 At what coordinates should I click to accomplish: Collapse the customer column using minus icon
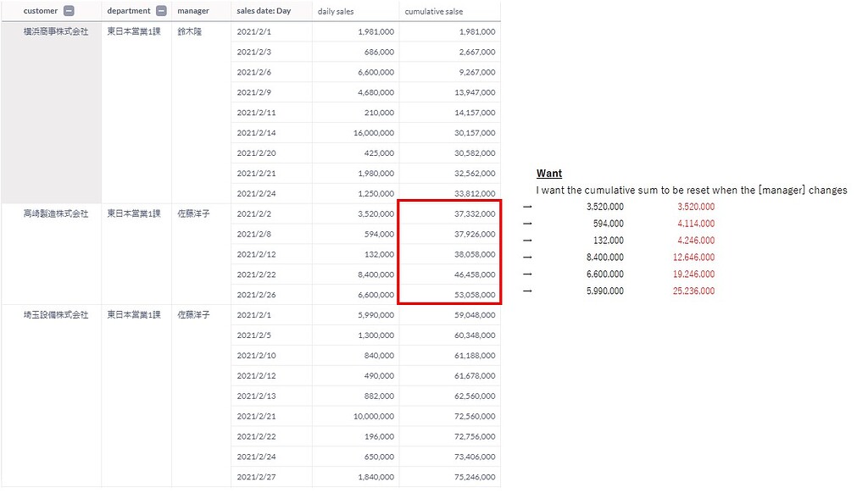(x=69, y=11)
